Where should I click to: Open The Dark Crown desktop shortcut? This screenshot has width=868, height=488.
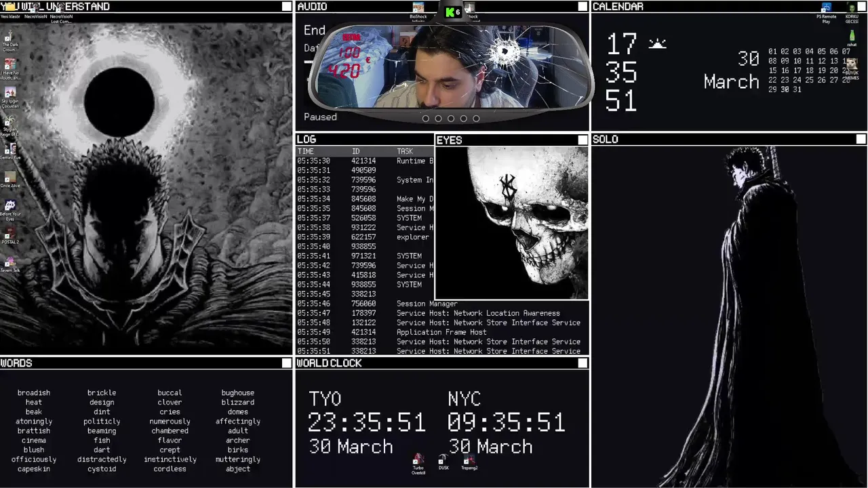(9, 41)
